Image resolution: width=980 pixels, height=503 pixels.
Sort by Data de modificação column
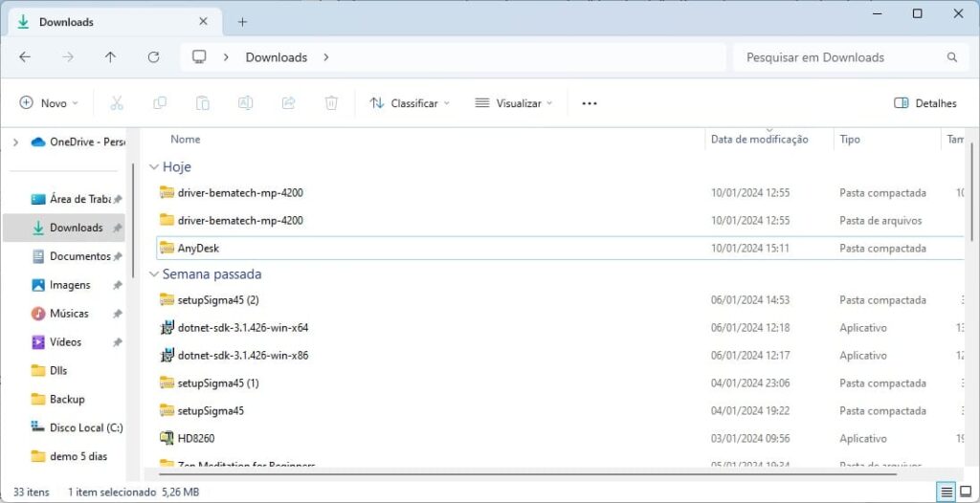pyautogui.click(x=759, y=140)
